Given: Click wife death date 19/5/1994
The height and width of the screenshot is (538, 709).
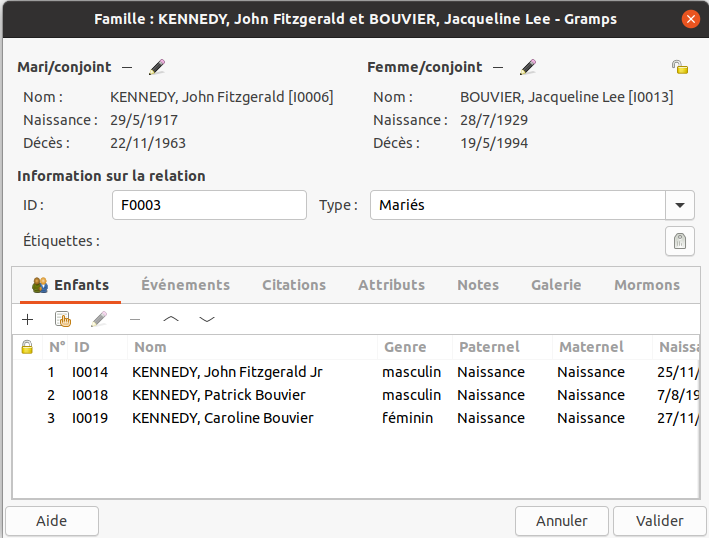Looking at the screenshot, I should 494,143.
